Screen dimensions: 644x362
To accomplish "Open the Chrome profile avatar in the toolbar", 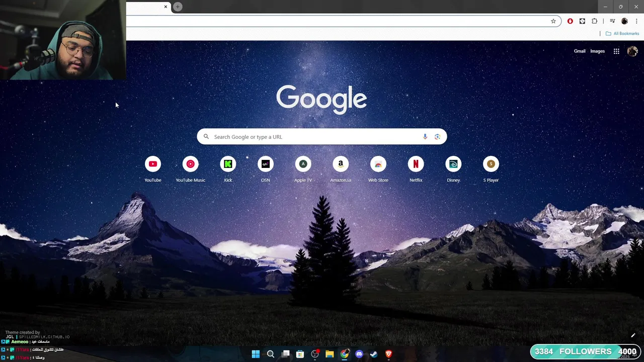I will pos(624,21).
